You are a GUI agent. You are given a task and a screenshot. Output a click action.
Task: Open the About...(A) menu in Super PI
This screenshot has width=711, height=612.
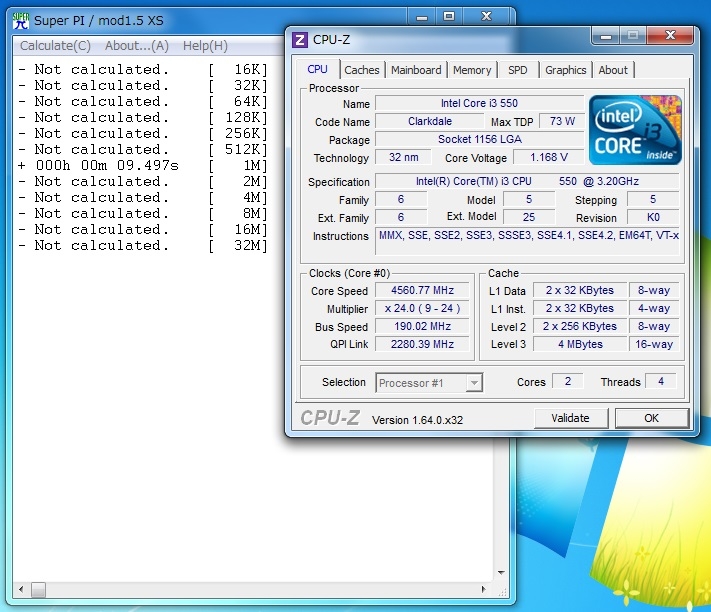[x=137, y=46]
